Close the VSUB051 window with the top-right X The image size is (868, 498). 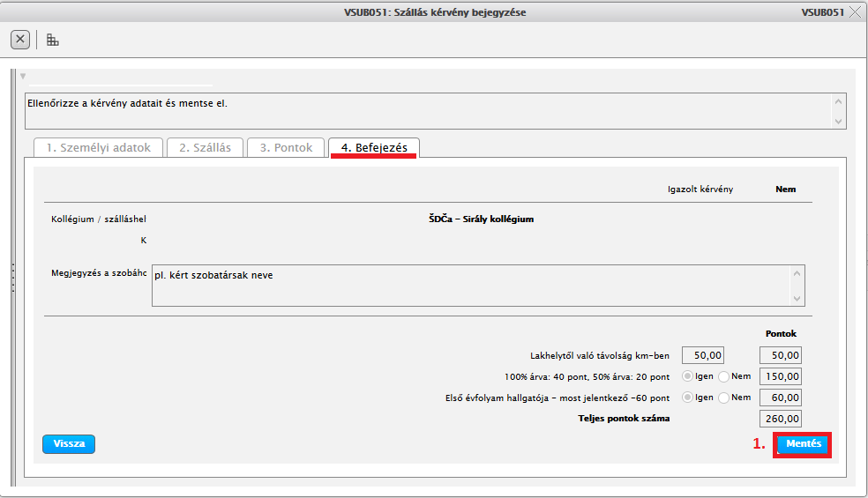click(855, 12)
